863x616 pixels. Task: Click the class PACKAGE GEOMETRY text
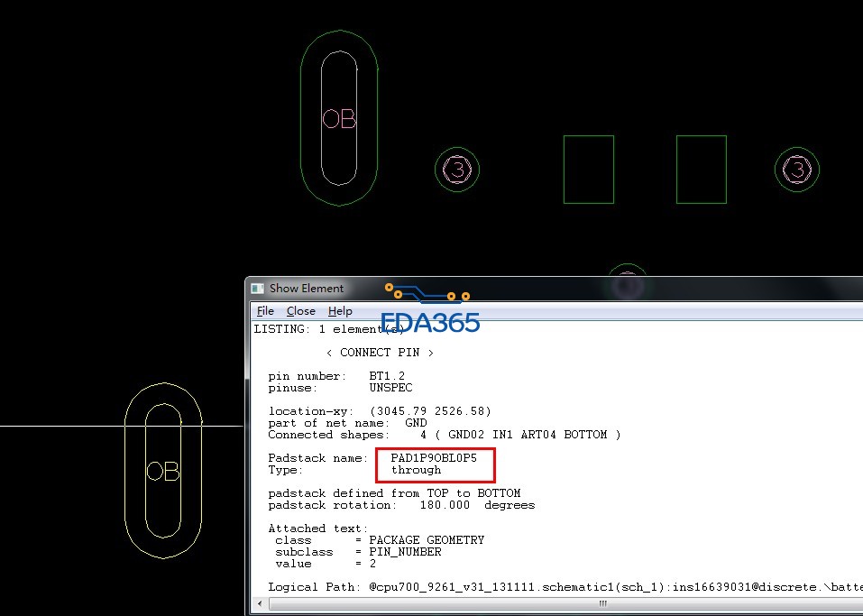(x=427, y=540)
